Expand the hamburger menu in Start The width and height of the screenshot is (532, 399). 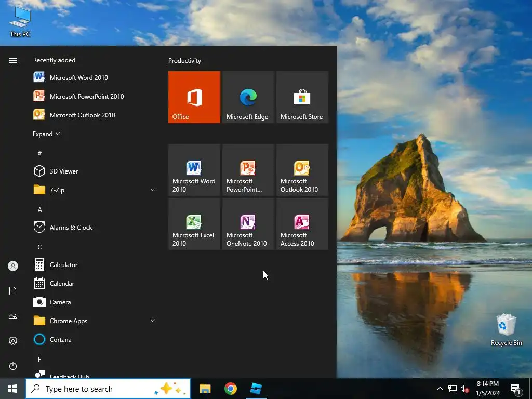pyautogui.click(x=13, y=60)
